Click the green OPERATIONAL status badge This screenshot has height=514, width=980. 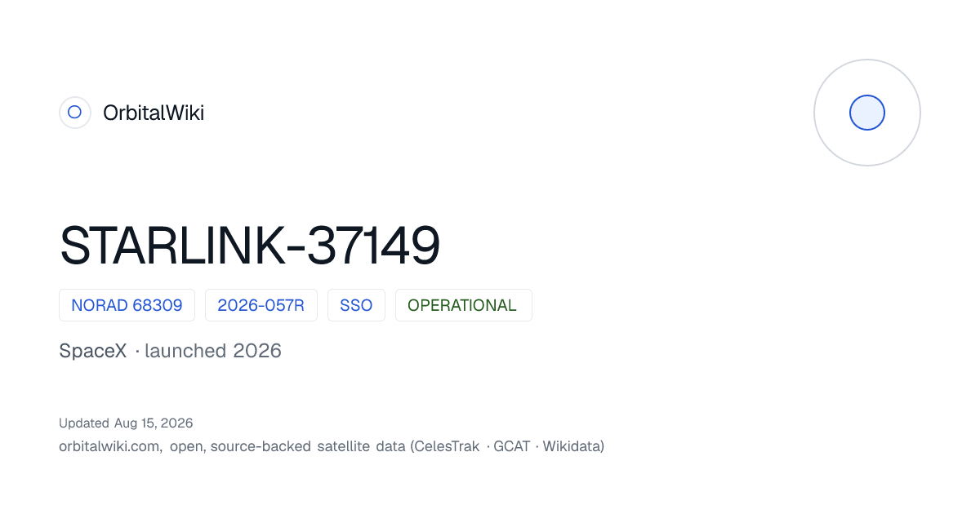pyautogui.click(x=464, y=305)
